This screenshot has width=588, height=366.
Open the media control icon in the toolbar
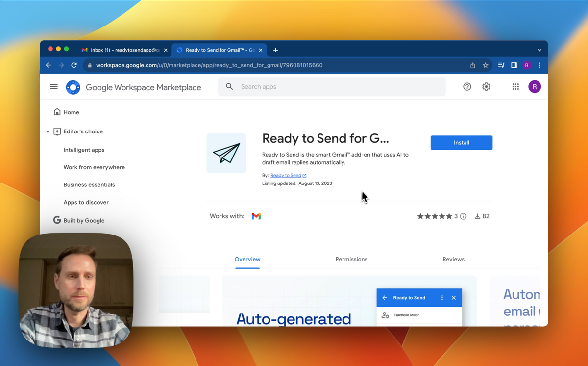coord(501,65)
